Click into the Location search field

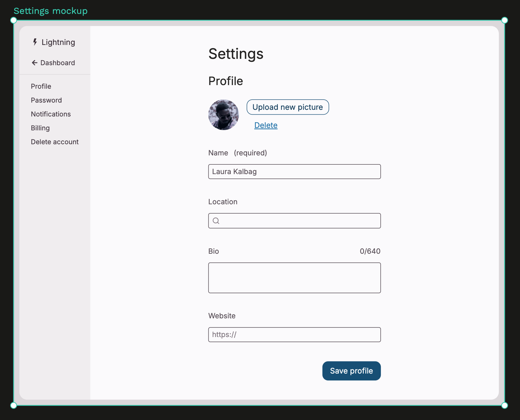point(294,221)
